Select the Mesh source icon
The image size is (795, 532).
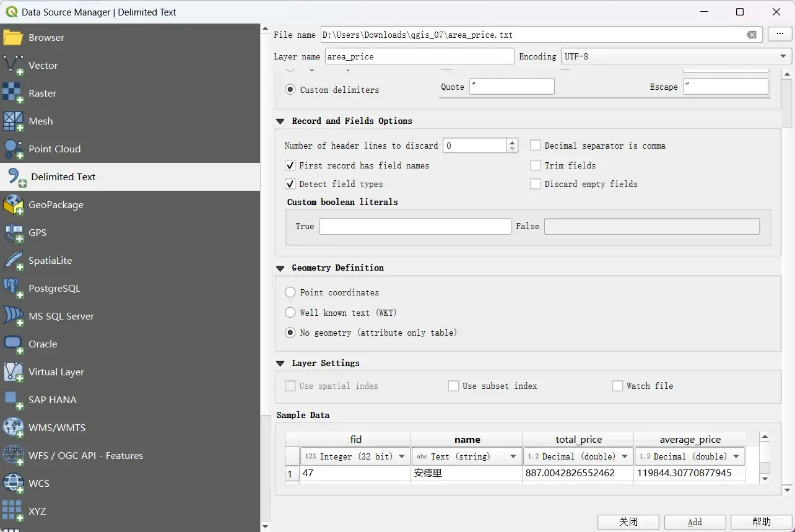(x=13, y=121)
